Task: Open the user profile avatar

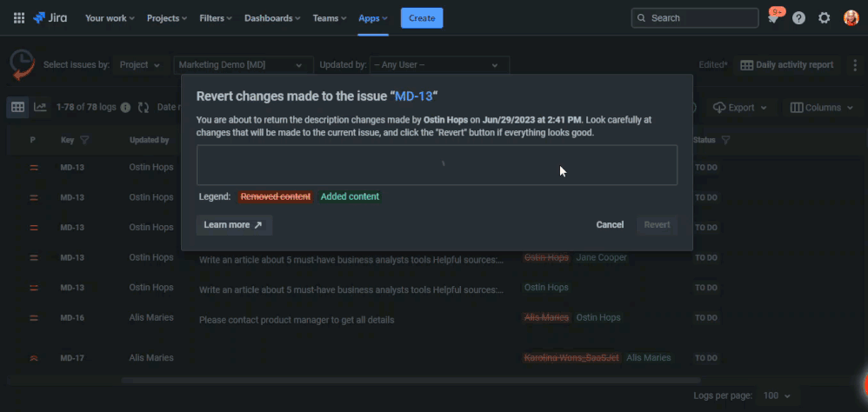Action: (851, 18)
